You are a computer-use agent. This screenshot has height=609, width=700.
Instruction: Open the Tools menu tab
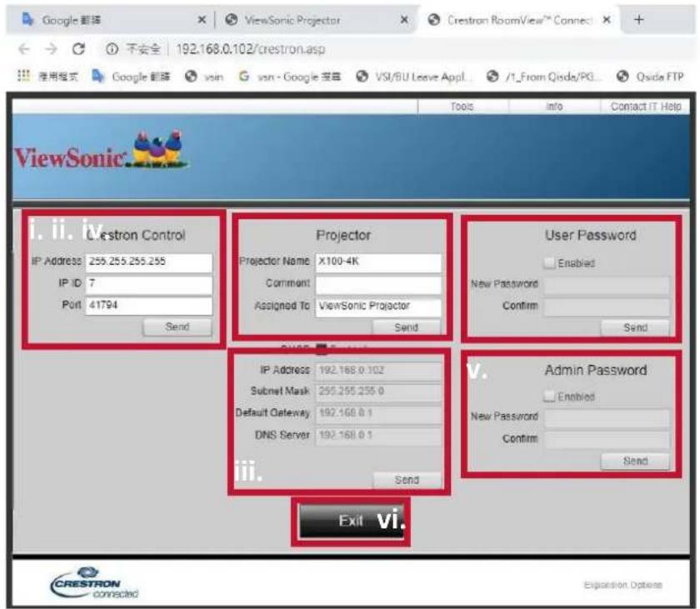[462, 106]
